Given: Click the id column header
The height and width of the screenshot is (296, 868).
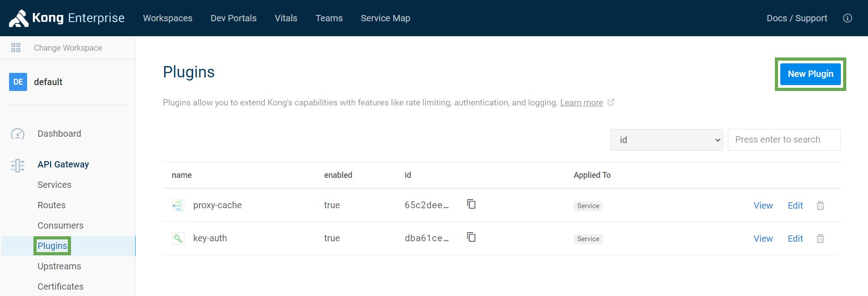Looking at the screenshot, I should (408, 175).
